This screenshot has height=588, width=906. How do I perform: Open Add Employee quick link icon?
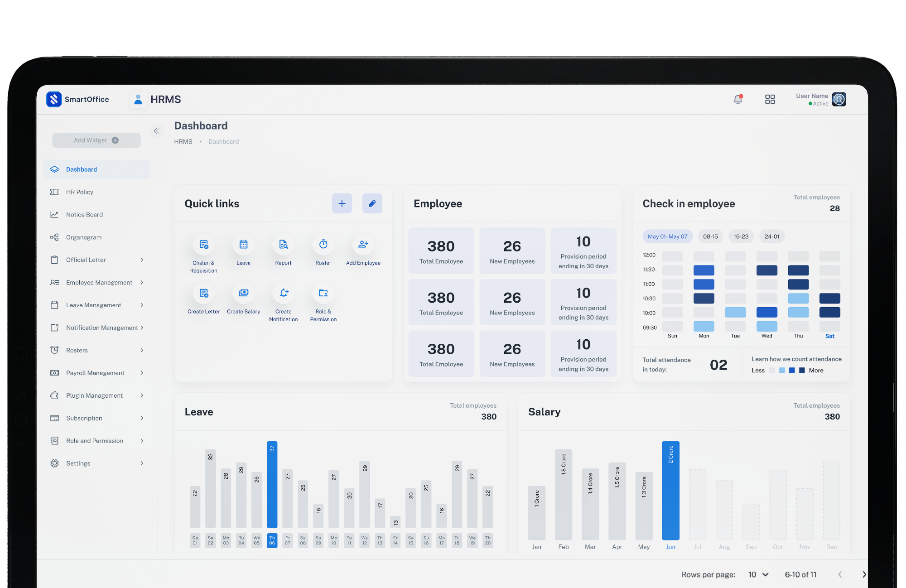(x=363, y=245)
